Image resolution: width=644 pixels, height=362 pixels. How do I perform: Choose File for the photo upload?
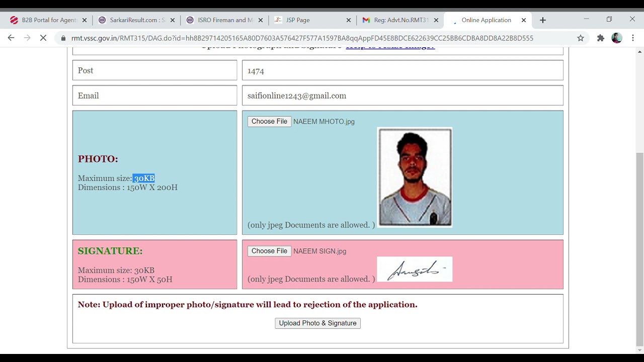pyautogui.click(x=269, y=121)
